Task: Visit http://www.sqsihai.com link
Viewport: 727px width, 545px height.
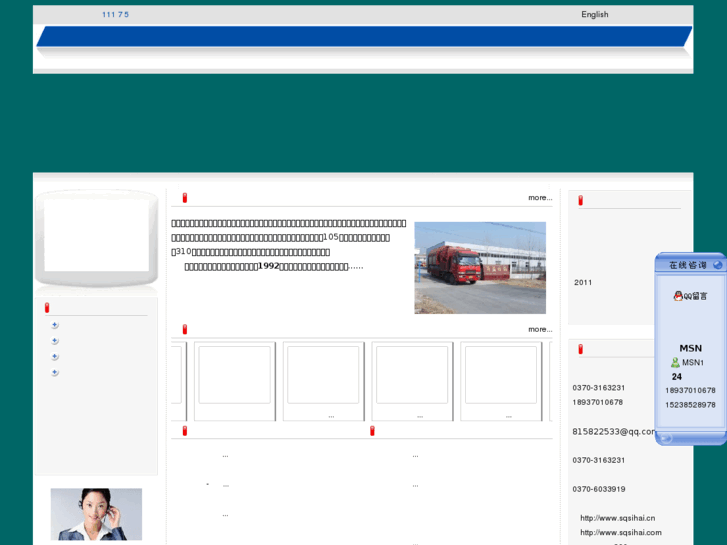Action: 621,532
